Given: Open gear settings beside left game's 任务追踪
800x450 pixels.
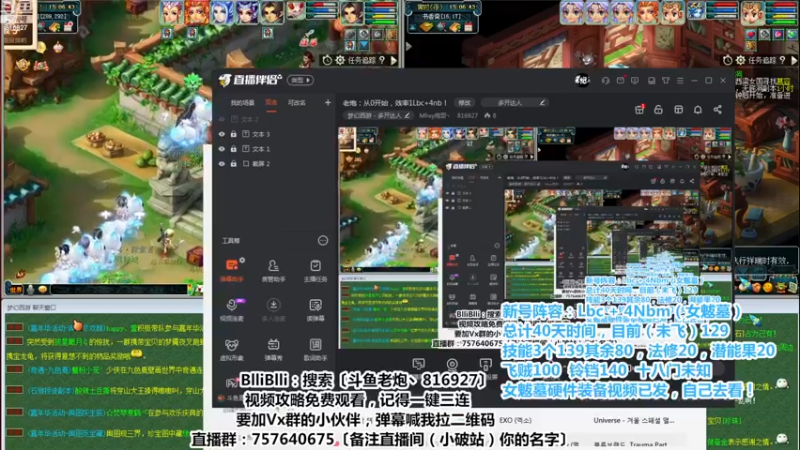Looking at the screenshot, I should click(340, 60).
